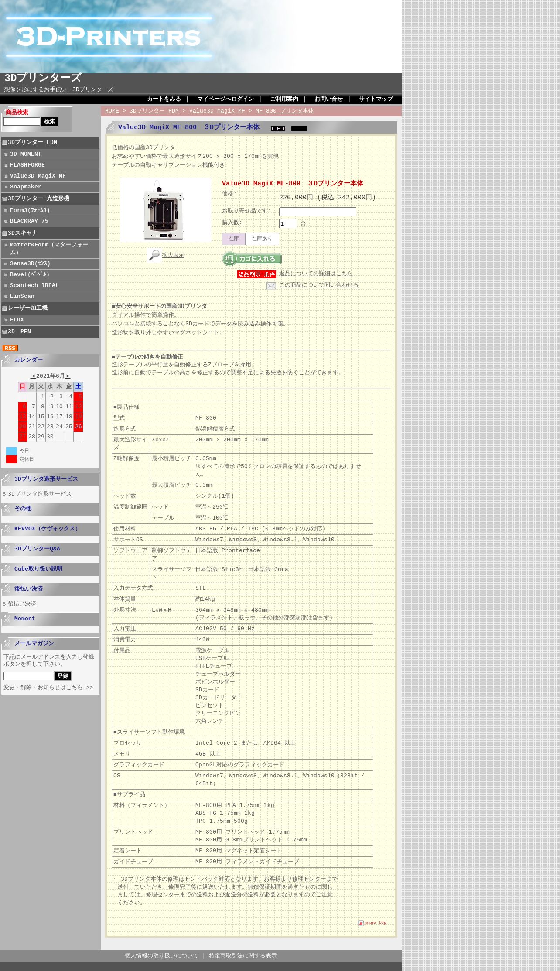560x971 pixels.
Task: Click the 3DプリンターQ&A sidebar heading
Action: pyautogui.click(x=38, y=549)
